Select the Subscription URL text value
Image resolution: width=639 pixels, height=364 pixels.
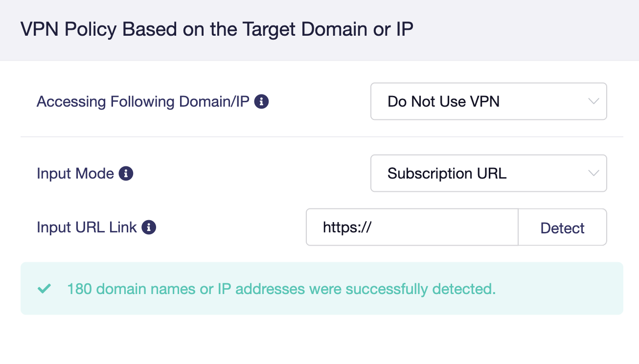point(447,174)
